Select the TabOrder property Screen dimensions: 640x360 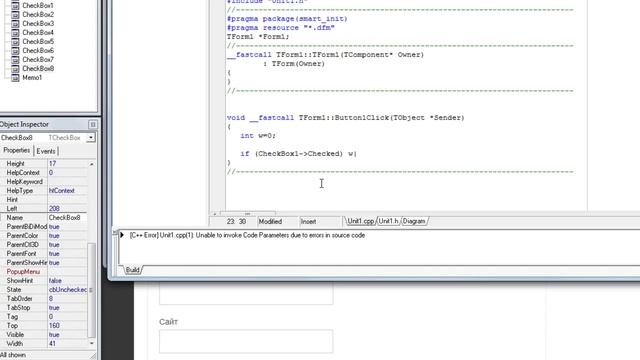point(44,298)
